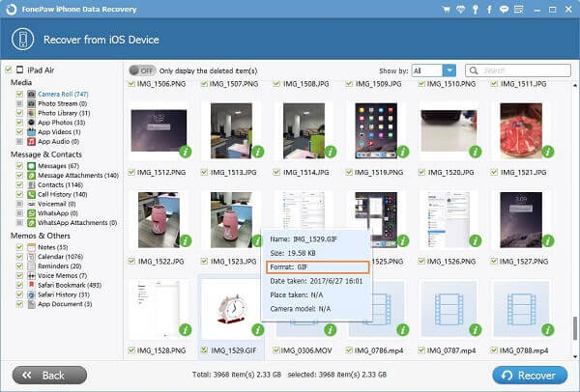Image resolution: width=580 pixels, height=392 pixels.
Task: Click the Messages icon in sidebar
Action: coord(32,166)
